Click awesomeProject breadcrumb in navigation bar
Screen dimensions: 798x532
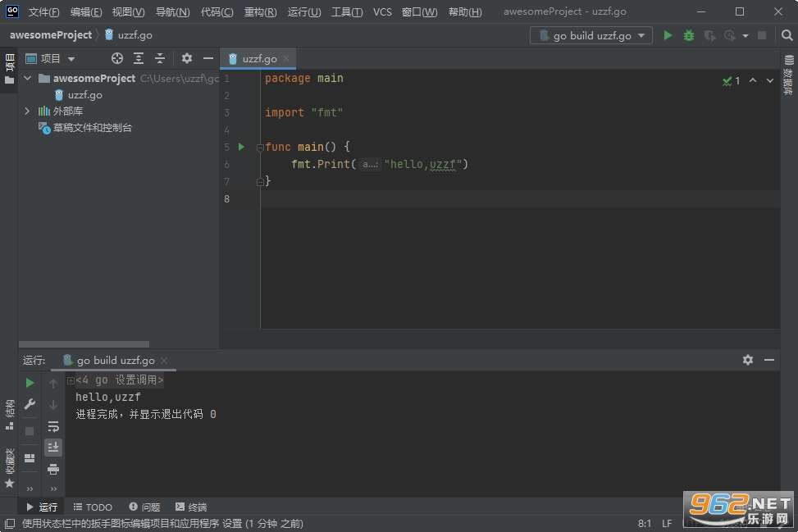click(50, 35)
